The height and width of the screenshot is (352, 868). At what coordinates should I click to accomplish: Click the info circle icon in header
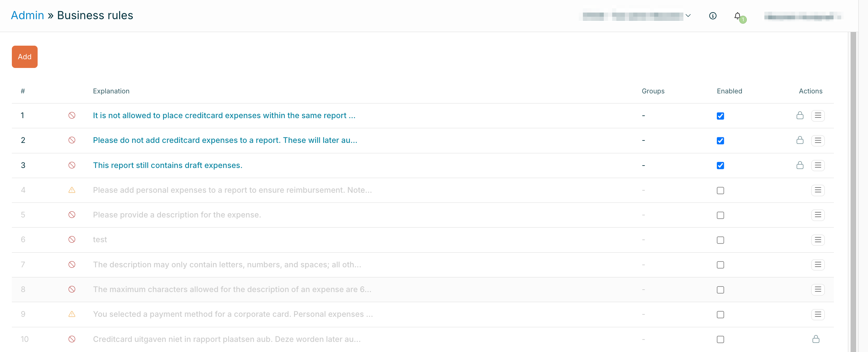tap(713, 16)
